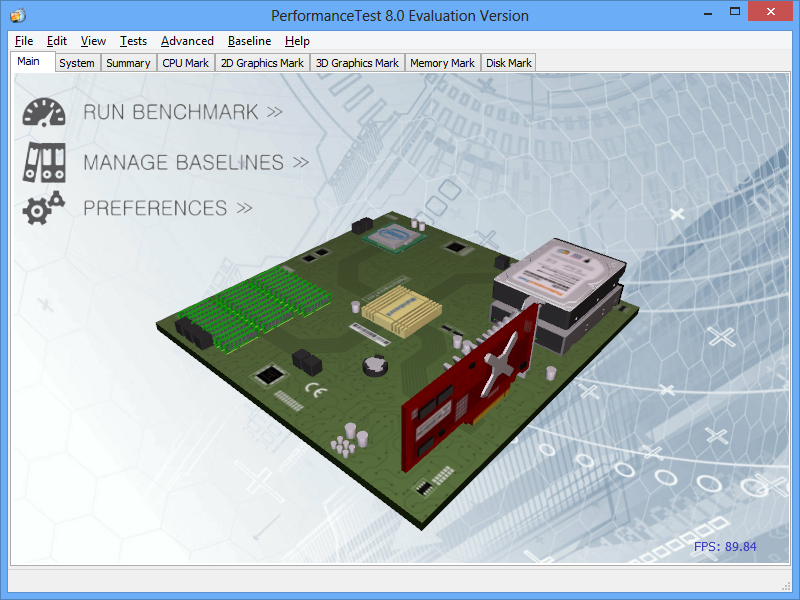
Task: Open PREFERENCES link
Action: [x=168, y=208]
